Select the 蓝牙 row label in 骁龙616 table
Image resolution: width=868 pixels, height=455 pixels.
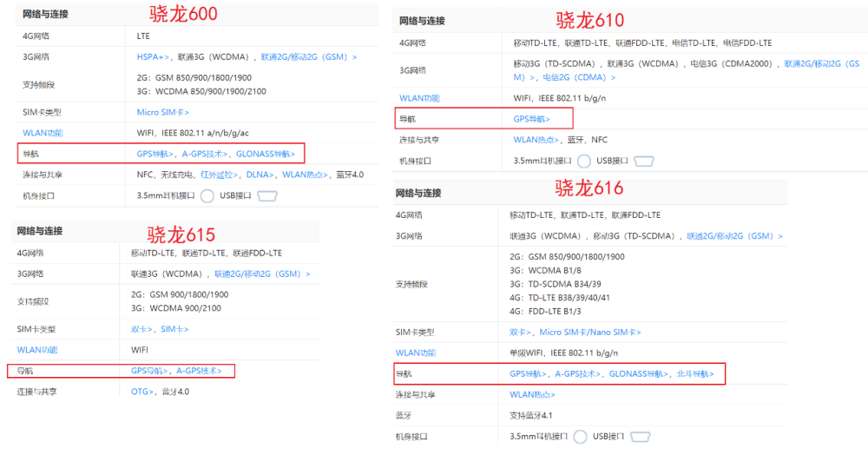pos(404,416)
